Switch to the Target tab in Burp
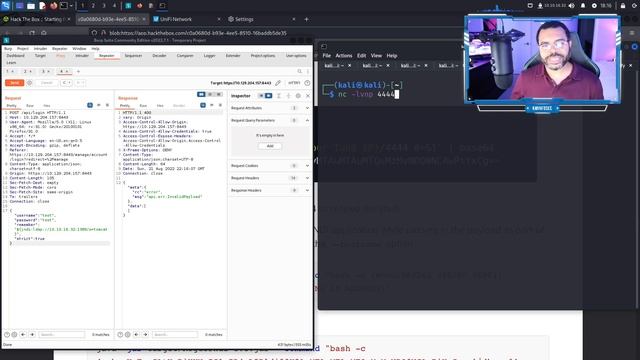 point(40,56)
